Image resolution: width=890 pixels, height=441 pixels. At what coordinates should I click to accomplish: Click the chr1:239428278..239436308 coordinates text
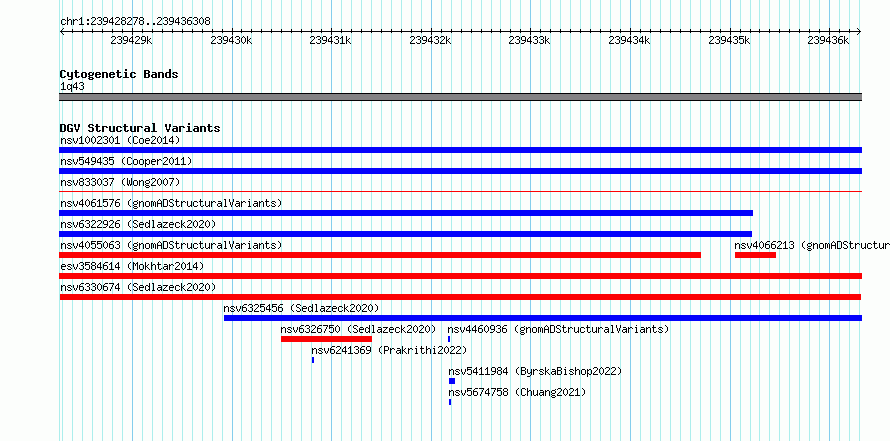135,21
